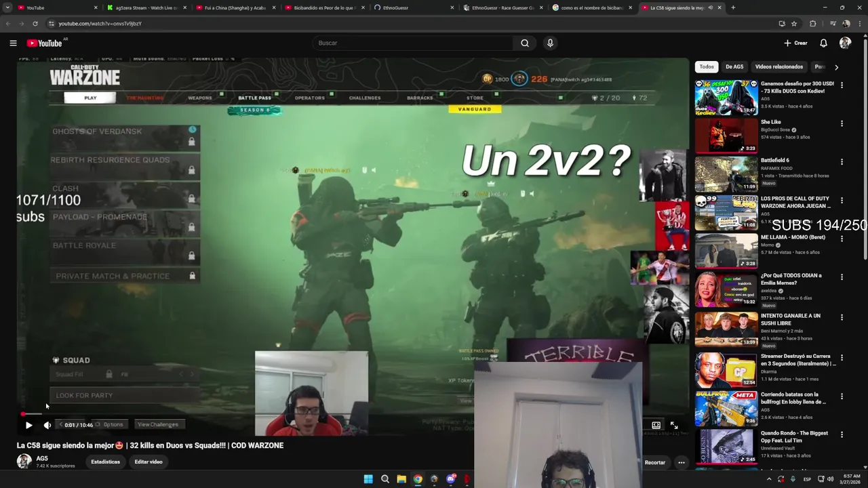
Task: Open options for the She Like video
Action: click(842, 124)
